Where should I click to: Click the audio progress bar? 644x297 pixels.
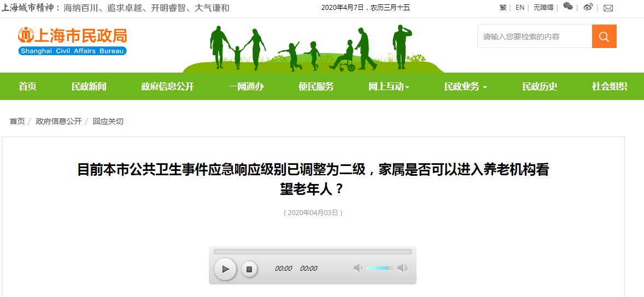tap(313, 252)
